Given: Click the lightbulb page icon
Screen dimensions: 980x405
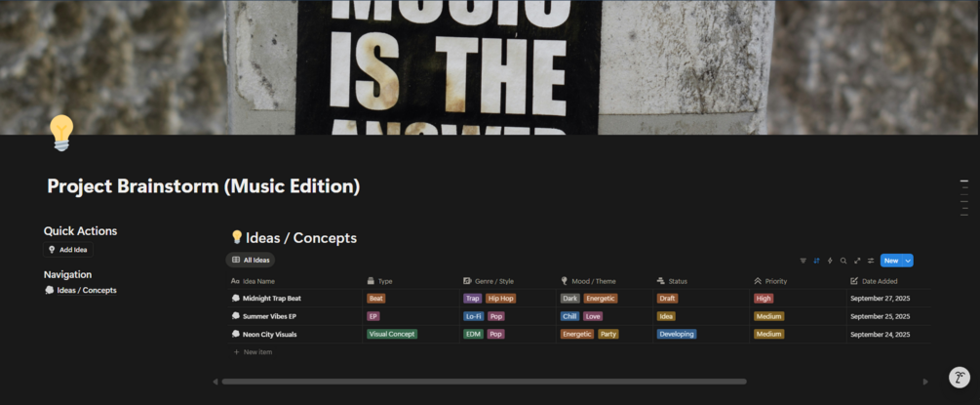Looking at the screenshot, I should (61, 133).
